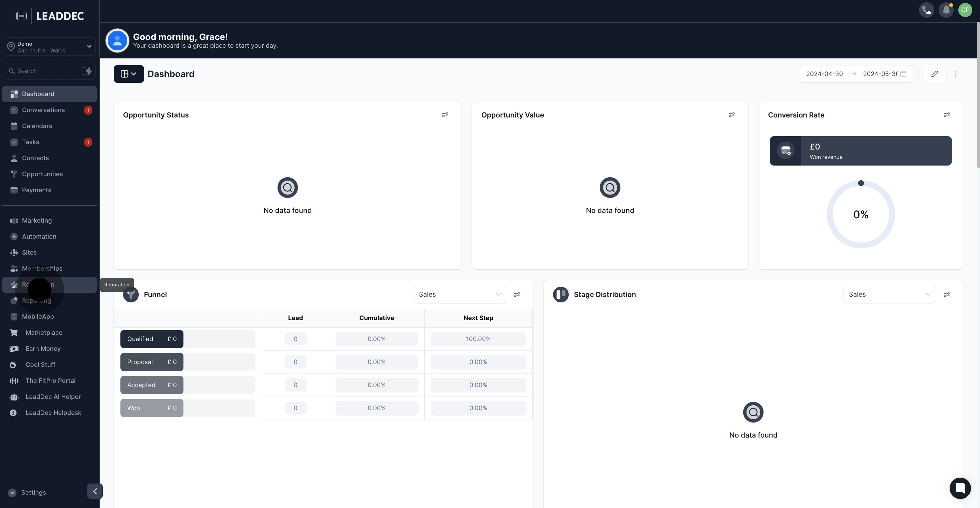This screenshot has height=508, width=980.
Task: Open Memberships in the sidebar
Action: point(49,268)
